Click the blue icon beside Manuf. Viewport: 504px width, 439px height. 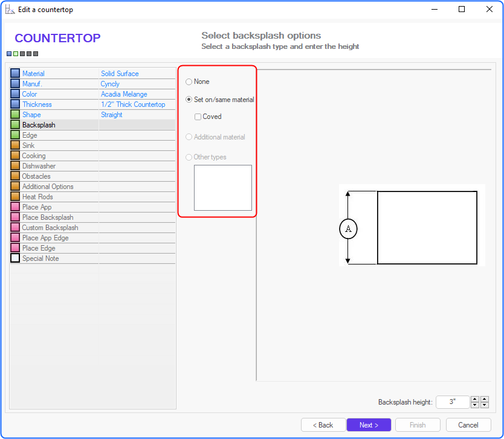[x=15, y=84]
